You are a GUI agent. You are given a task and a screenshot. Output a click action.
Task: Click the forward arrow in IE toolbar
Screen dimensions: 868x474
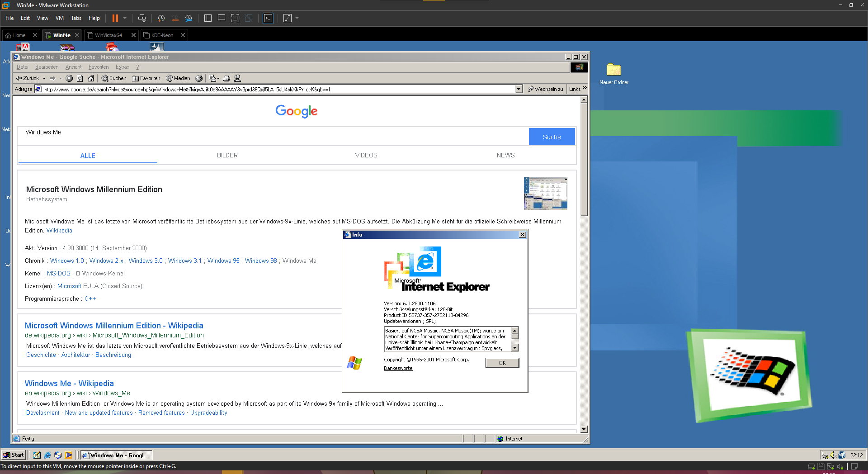52,78
